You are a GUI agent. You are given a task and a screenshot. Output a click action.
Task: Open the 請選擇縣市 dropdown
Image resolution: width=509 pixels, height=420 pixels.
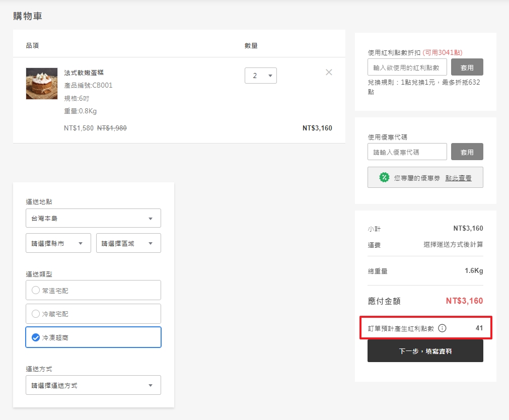[x=58, y=243]
